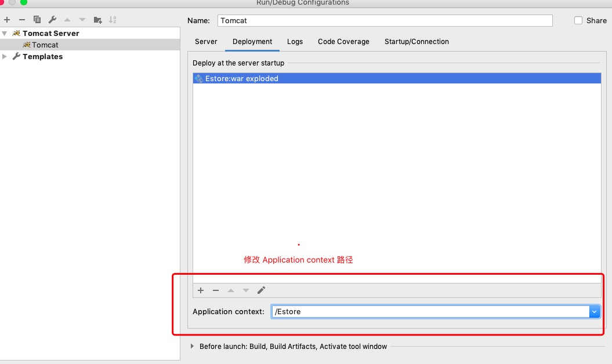This screenshot has width=612, height=364.
Task: Click the Name text field
Action: (x=385, y=20)
